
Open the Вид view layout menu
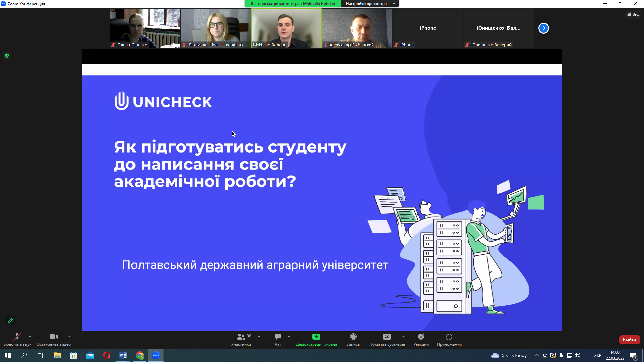pyautogui.click(x=633, y=14)
